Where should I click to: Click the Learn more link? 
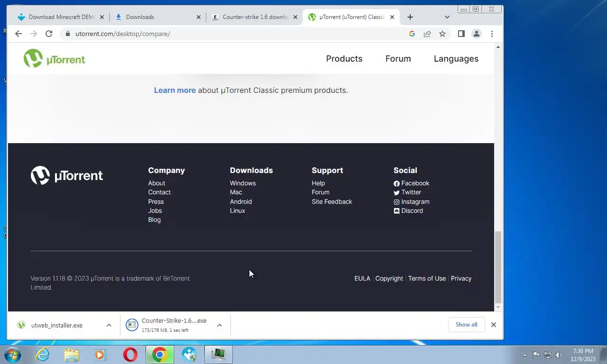(175, 90)
